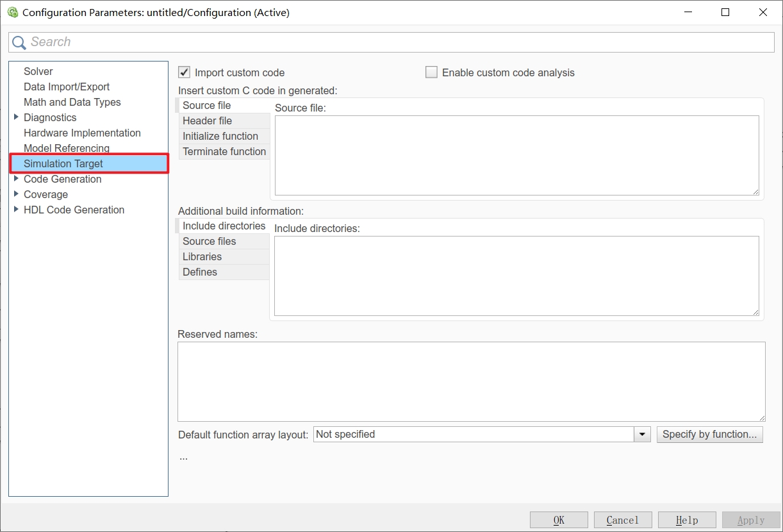
Task: Uncheck the Import custom code checkbox
Action: 184,72
